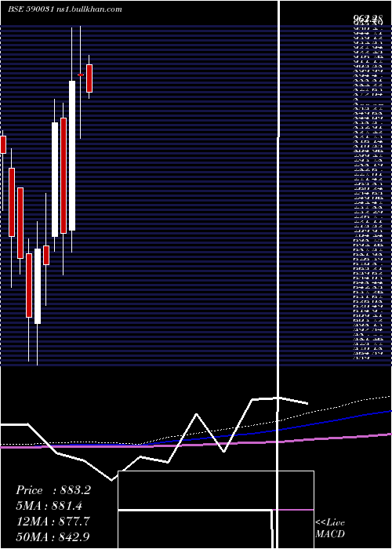Click the '<<Live MACD' label
Viewport: 392px width, 549px height.
coord(330,529)
